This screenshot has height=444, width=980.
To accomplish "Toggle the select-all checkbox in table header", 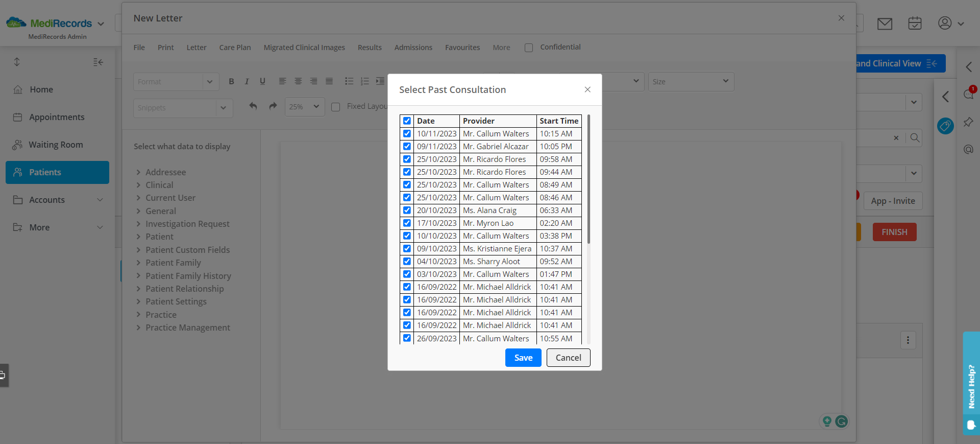I will point(407,121).
